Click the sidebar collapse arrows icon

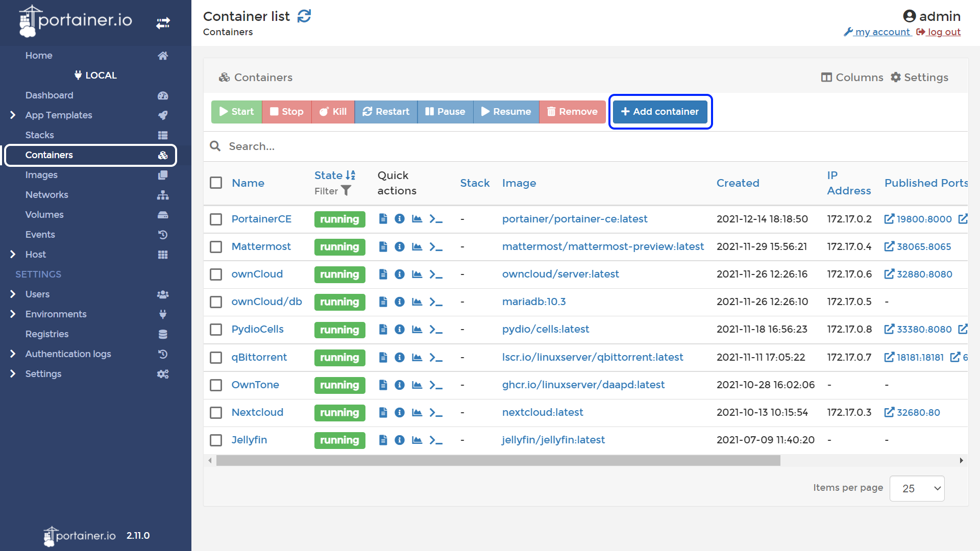[x=163, y=23]
